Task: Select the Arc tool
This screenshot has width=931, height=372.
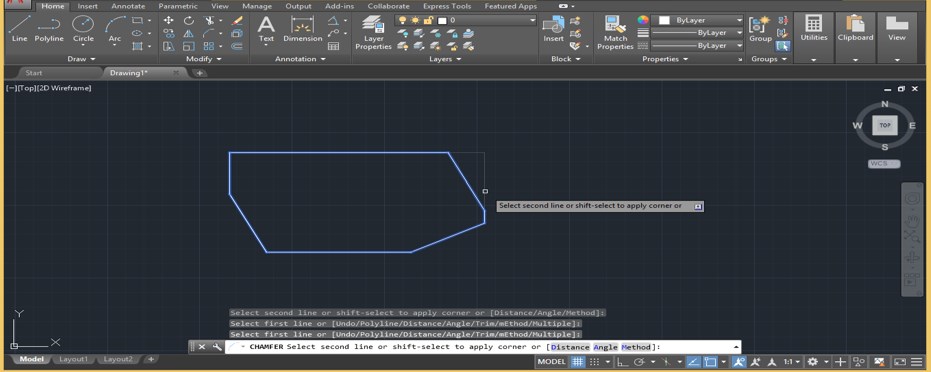Action: pyautogui.click(x=115, y=29)
